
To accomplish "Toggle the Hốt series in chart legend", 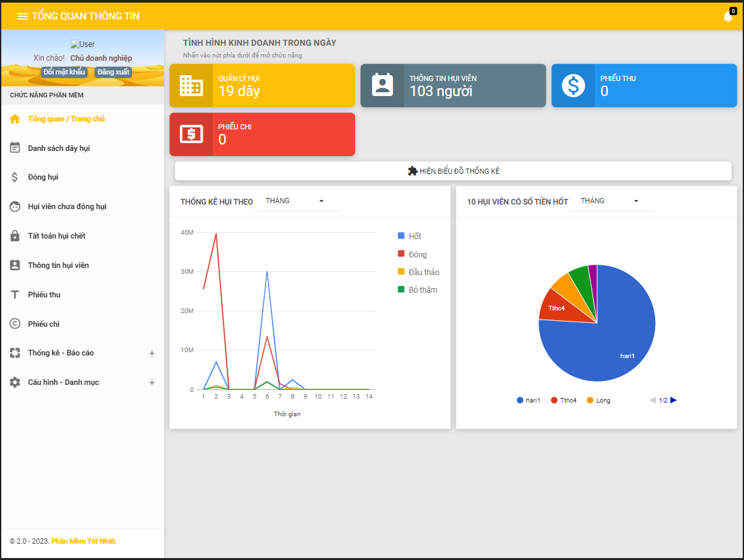I will click(409, 236).
